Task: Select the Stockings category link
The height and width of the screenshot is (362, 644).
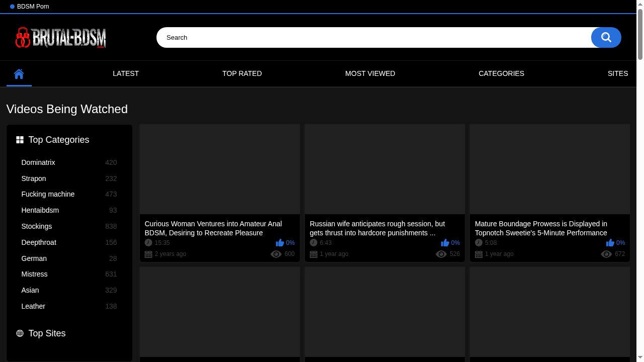Action: coord(37,226)
